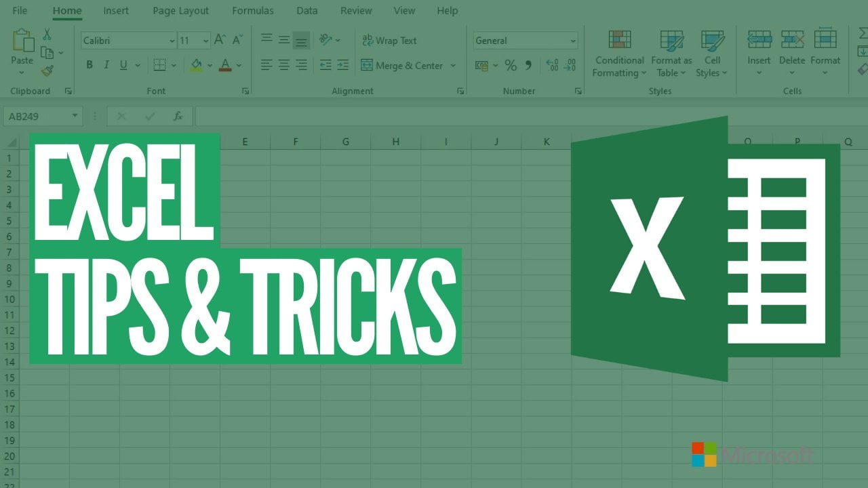Apply the yellow Fill Color swatch
Screen dimensions: 868x488
point(196,65)
